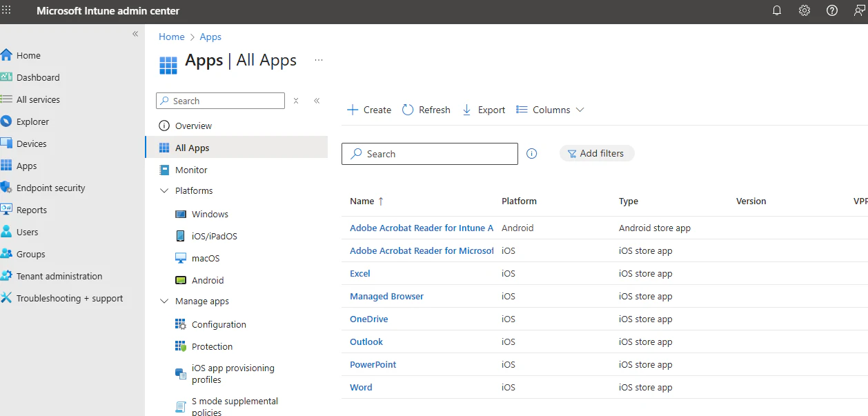Click the info icon beside Search
This screenshot has width=868, height=416.
(x=531, y=154)
